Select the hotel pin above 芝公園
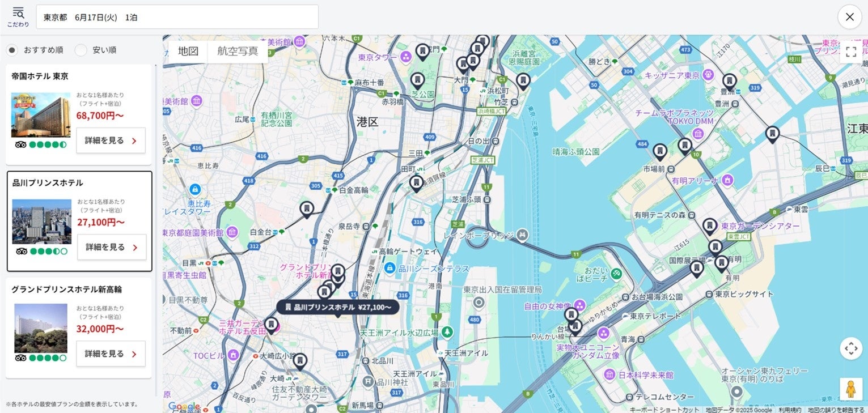This screenshot has height=413, width=868. pos(418,81)
